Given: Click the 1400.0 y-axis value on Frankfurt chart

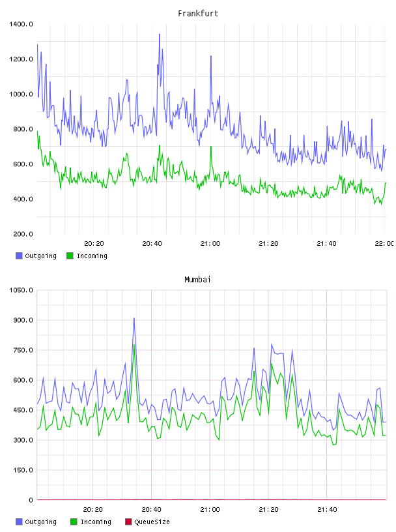Looking at the screenshot, I should (x=21, y=24).
